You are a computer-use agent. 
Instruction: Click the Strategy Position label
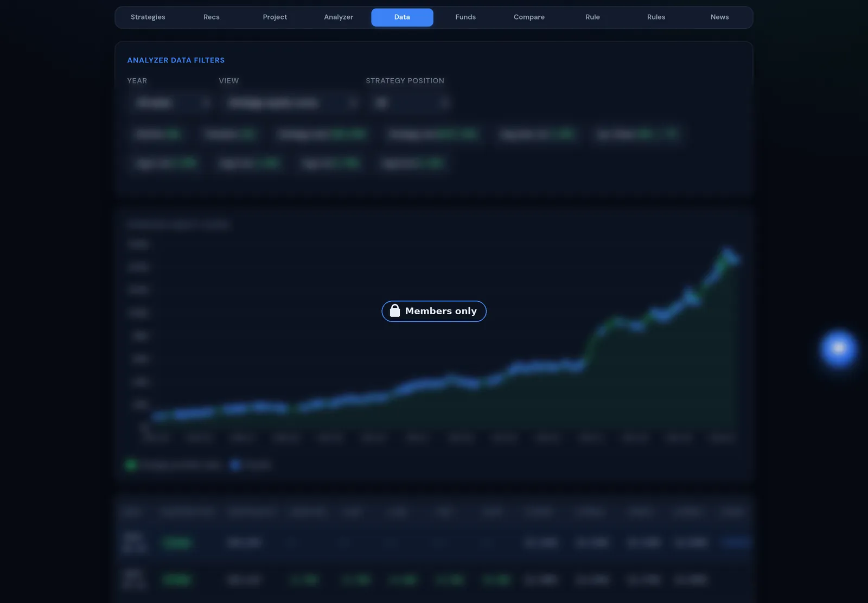point(405,81)
